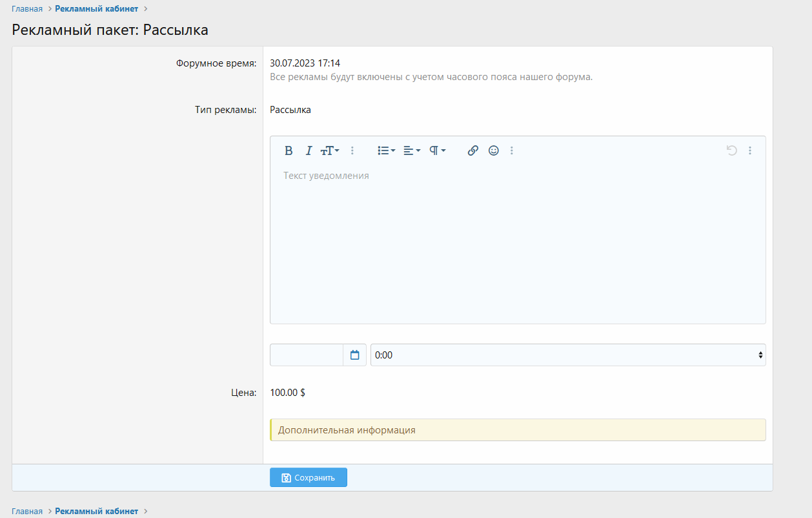
Task: Open the smilies emoji picker
Action: point(494,150)
